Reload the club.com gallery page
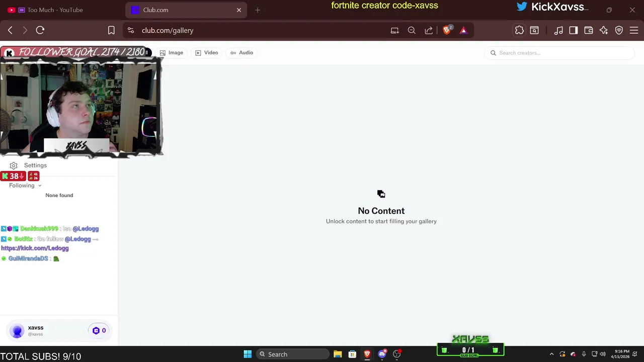 pos(40,30)
